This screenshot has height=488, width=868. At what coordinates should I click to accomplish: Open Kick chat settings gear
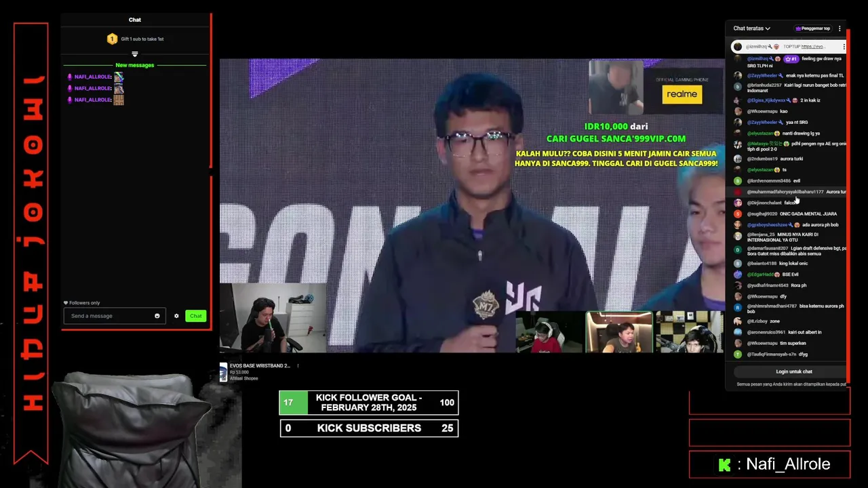[x=176, y=316]
